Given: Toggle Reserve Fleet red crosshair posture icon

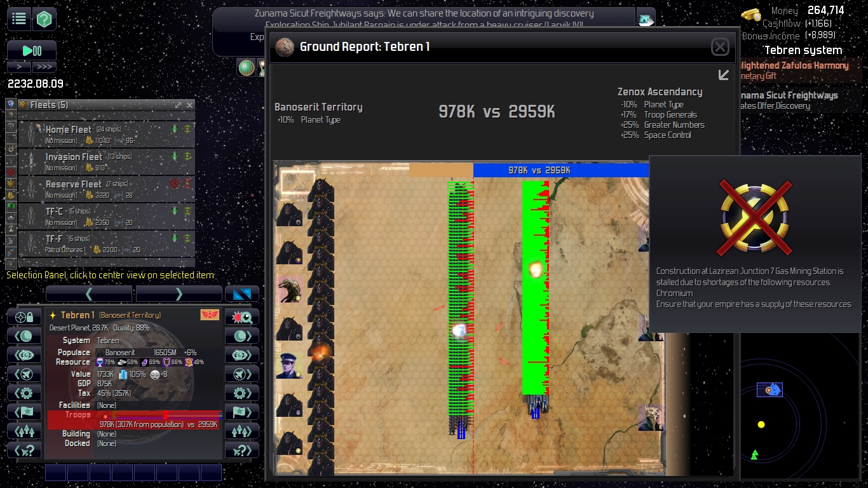Looking at the screenshot, I should [175, 184].
